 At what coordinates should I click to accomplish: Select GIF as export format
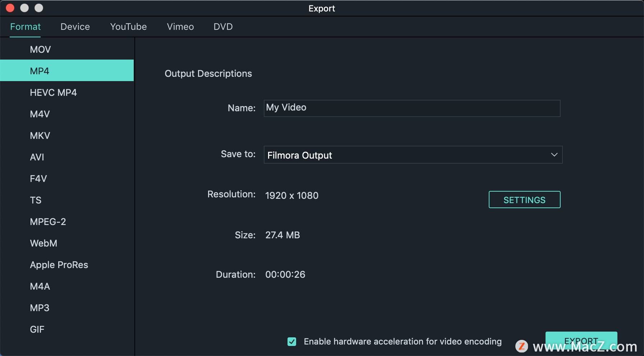[67, 329]
